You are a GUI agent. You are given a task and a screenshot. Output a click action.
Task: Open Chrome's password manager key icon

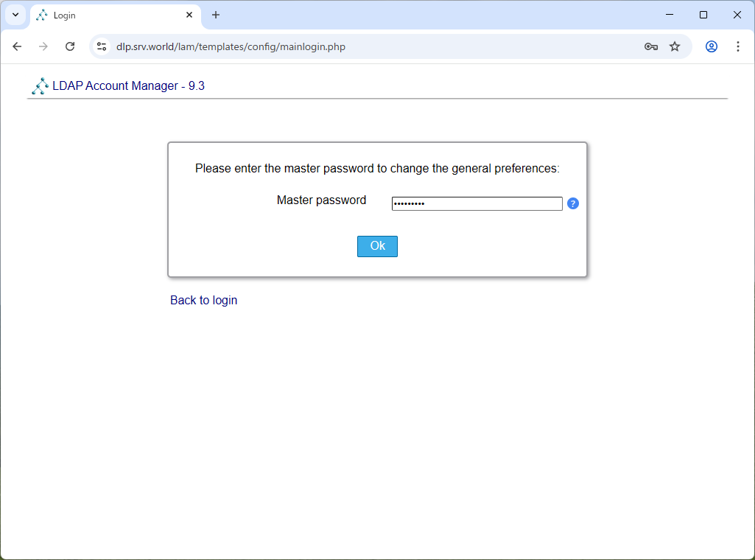(651, 46)
